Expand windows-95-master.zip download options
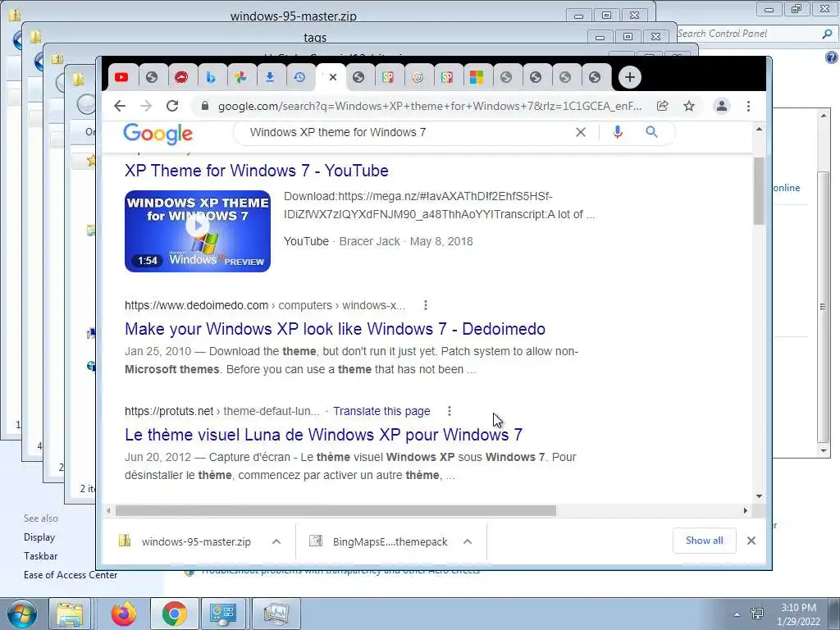 pos(276,541)
